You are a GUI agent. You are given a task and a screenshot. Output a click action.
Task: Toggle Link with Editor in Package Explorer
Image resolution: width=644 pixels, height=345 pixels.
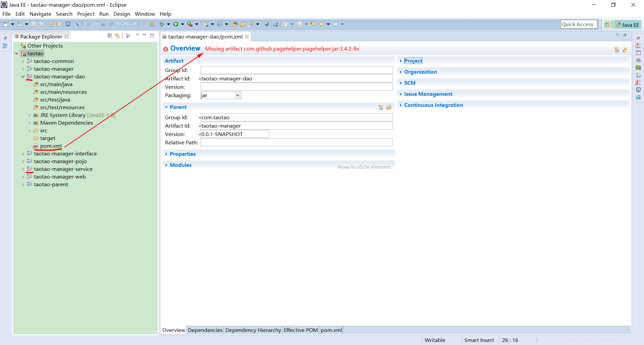click(x=117, y=36)
